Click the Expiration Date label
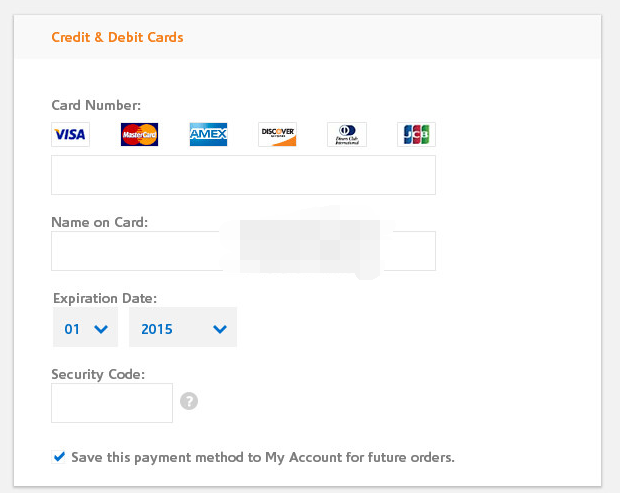The image size is (620, 493). [105, 298]
